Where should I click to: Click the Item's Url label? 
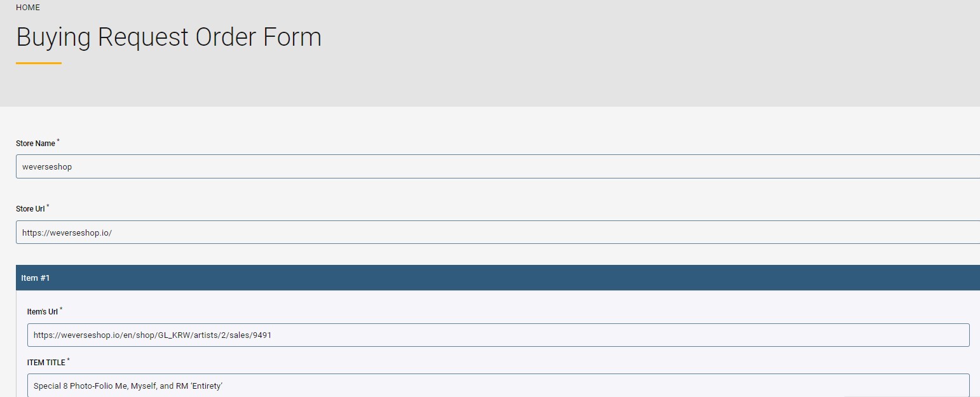[43, 312]
